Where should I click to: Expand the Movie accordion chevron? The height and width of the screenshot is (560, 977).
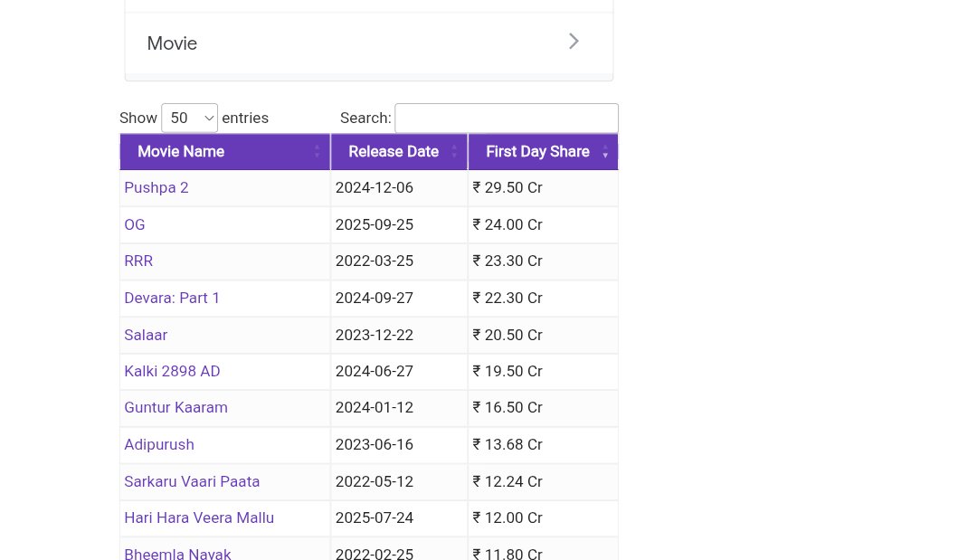574,41
